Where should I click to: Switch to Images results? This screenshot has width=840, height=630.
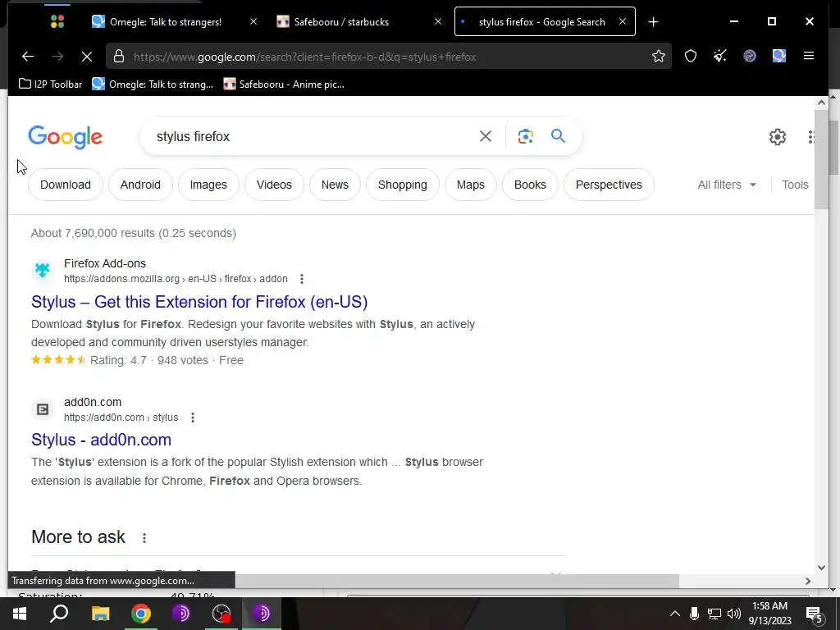(208, 185)
